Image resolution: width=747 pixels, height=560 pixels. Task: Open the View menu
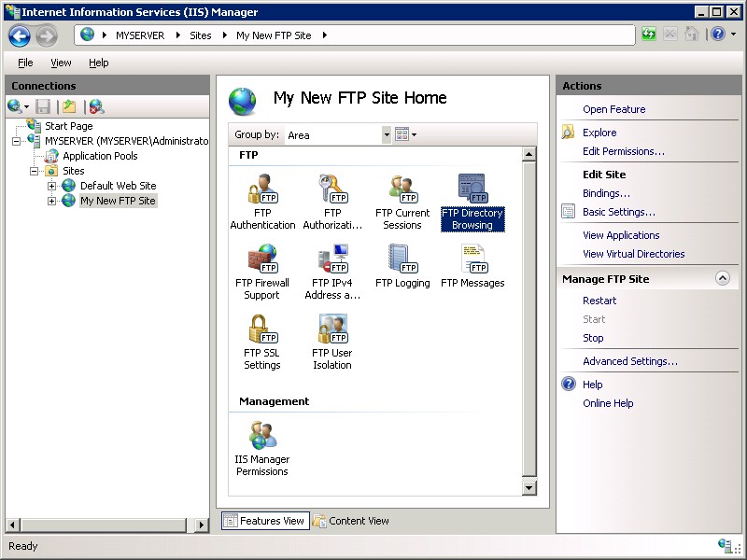pyautogui.click(x=61, y=63)
